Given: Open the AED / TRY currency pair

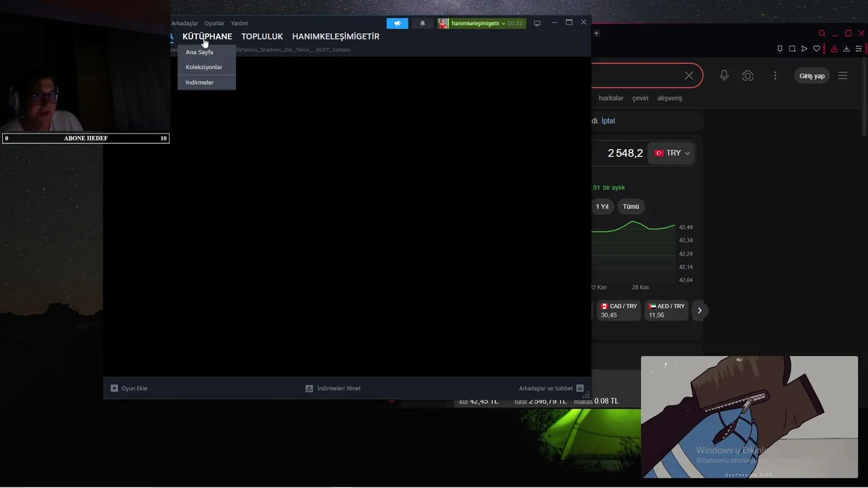Looking at the screenshot, I should (666, 310).
